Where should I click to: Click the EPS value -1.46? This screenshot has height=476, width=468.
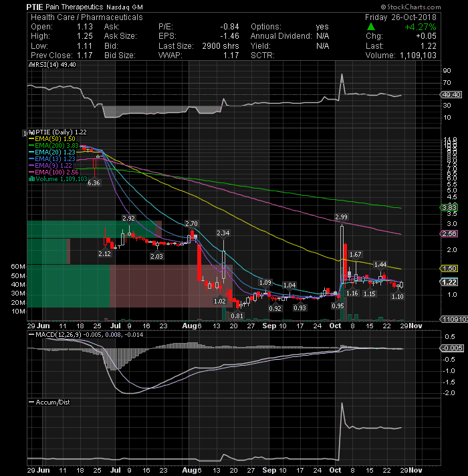pyautogui.click(x=229, y=36)
